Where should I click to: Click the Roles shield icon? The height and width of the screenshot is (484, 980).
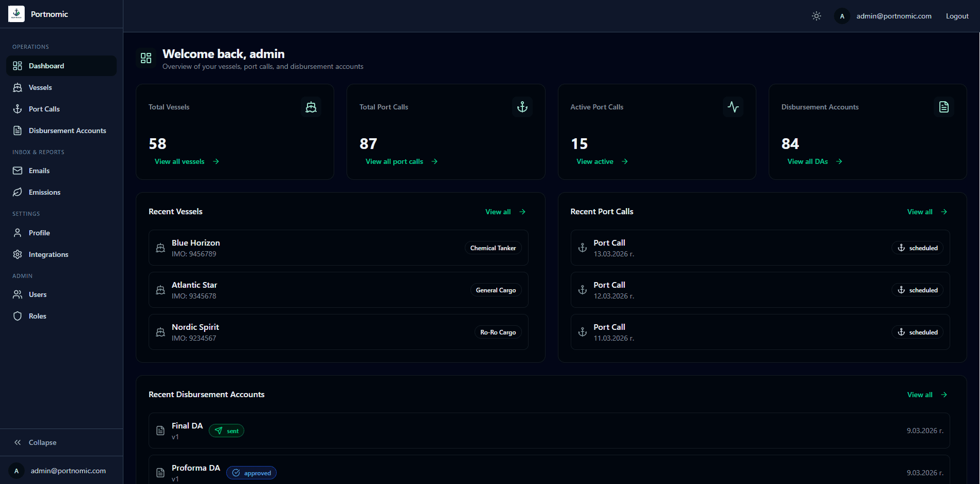[17, 315]
